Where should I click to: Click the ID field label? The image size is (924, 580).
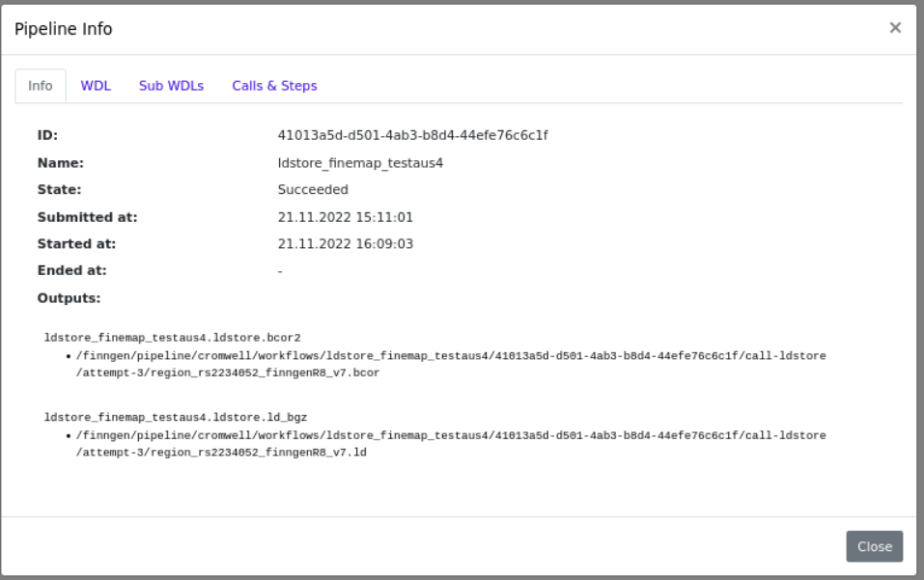coord(48,135)
